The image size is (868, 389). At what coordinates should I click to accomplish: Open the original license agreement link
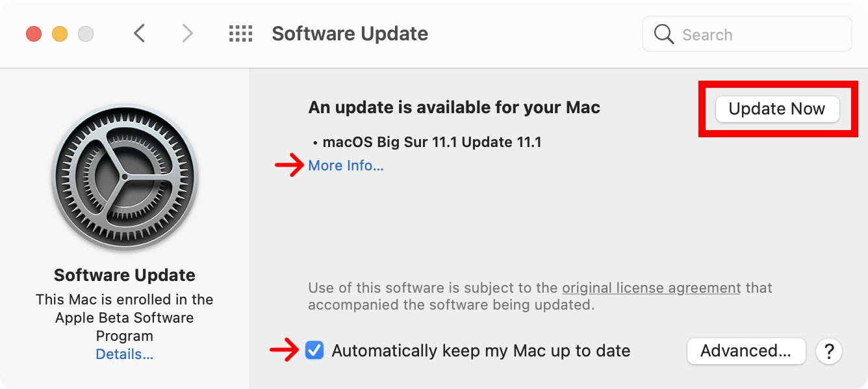(651, 288)
